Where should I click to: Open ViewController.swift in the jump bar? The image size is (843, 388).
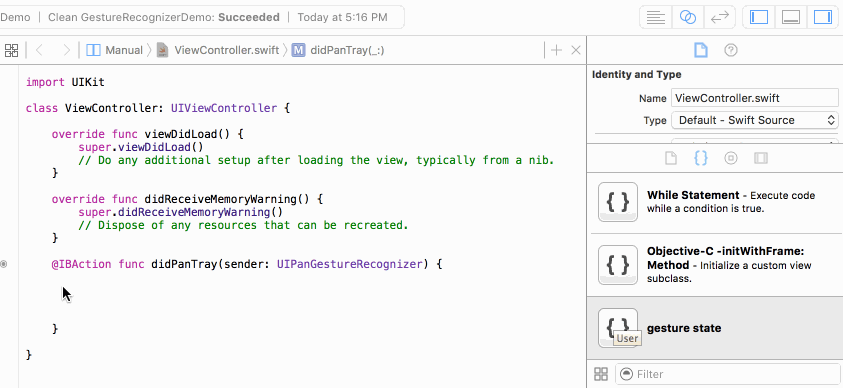point(218,51)
